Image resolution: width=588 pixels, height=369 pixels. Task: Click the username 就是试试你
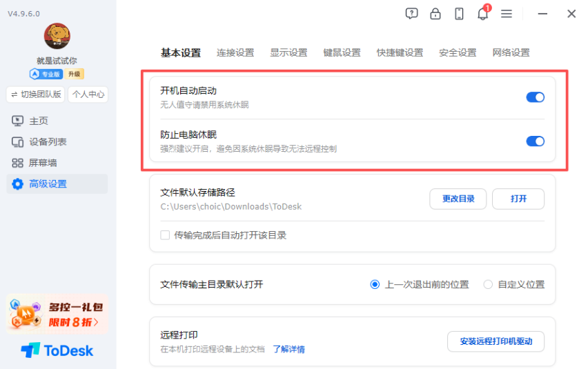[x=57, y=61]
